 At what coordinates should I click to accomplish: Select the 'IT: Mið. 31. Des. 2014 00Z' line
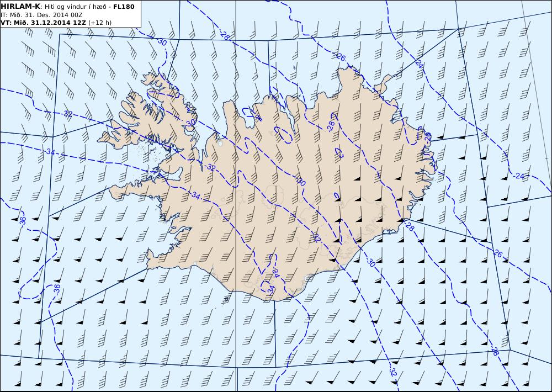pos(41,15)
